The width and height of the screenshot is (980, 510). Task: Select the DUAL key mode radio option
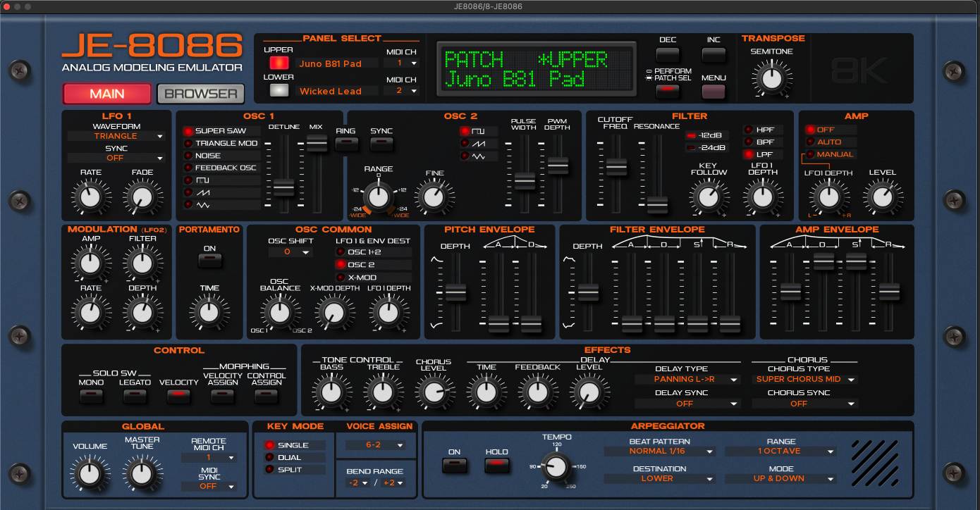pos(289,457)
